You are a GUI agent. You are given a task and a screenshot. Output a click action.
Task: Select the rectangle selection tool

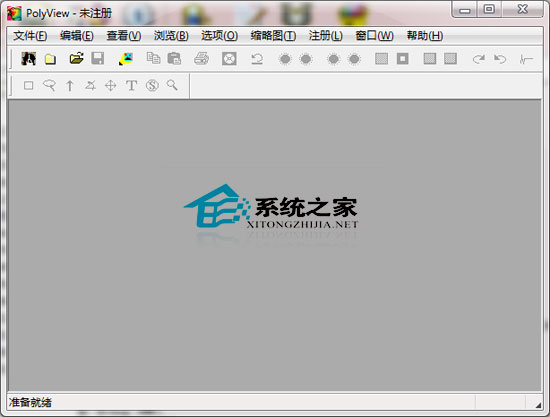tap(28, 85)
